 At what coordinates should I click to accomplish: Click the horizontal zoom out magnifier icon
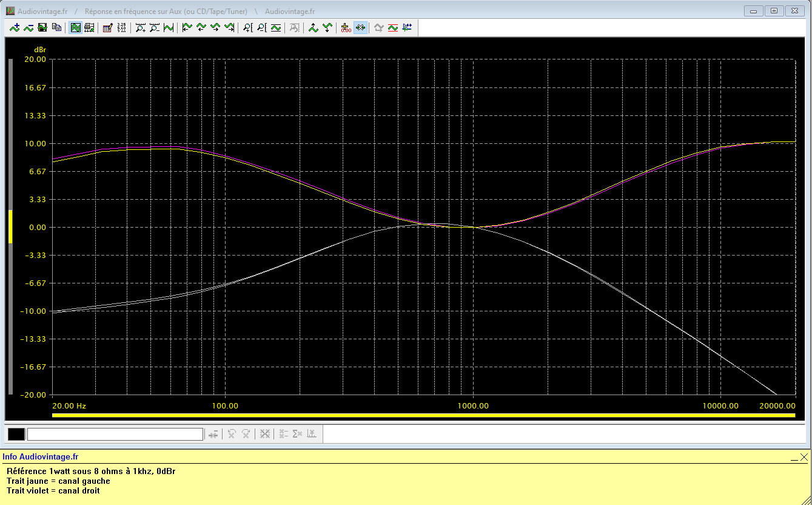tap(154, 27)
